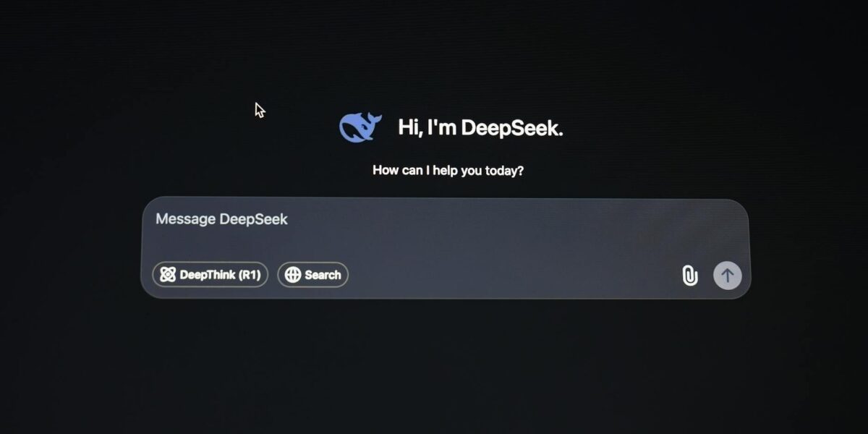This screenshot has width=868, height=434.
Task: Enable the Search web toggle pill
Action: pyautogui.click(x=313, y=275)
